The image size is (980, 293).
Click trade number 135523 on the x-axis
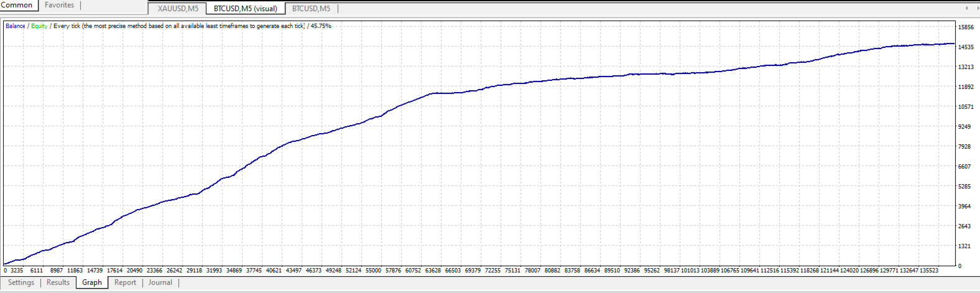click(929, 271)
